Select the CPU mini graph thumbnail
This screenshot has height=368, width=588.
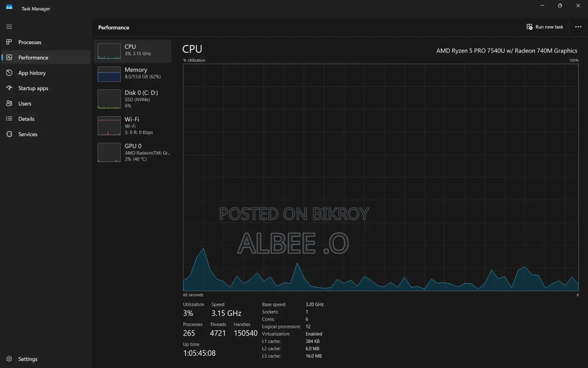109,51
